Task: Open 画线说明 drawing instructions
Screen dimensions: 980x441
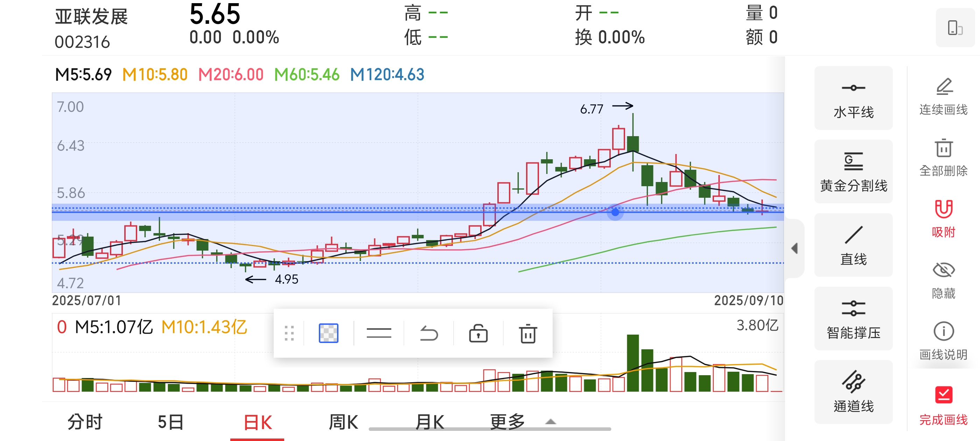Action: (944, 342)
